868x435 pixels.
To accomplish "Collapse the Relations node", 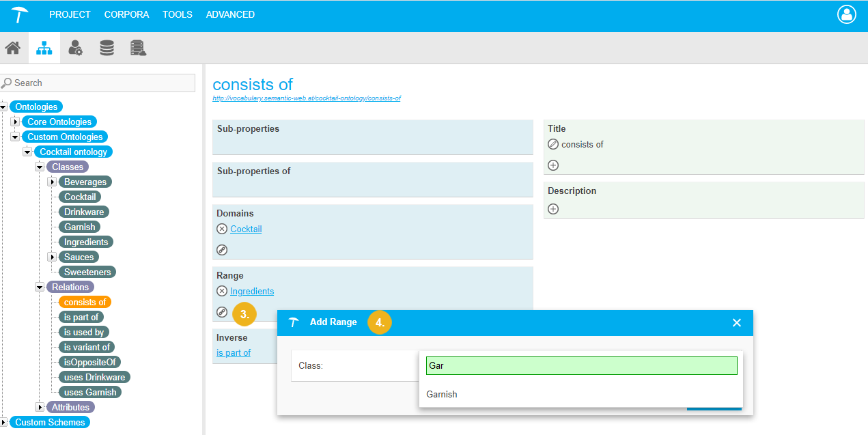I will 40,287.
